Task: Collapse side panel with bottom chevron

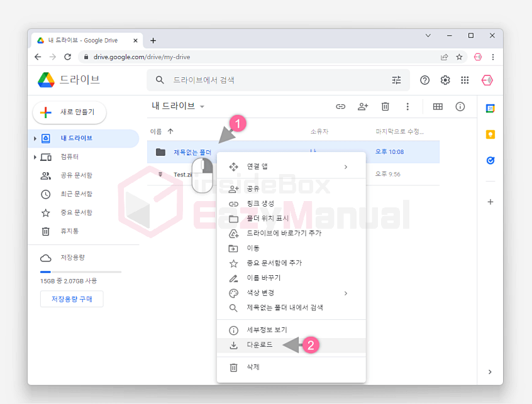Action: tap(490, 372)
